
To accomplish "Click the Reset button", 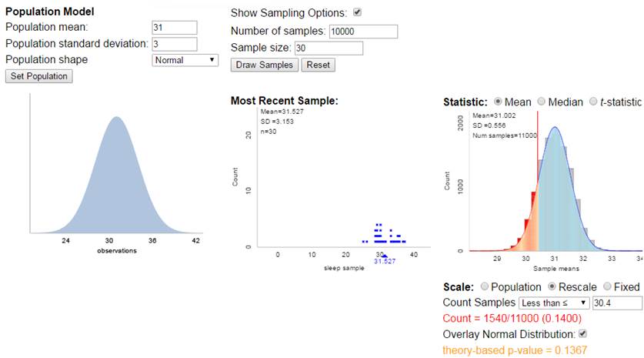I will click(319, 65).
